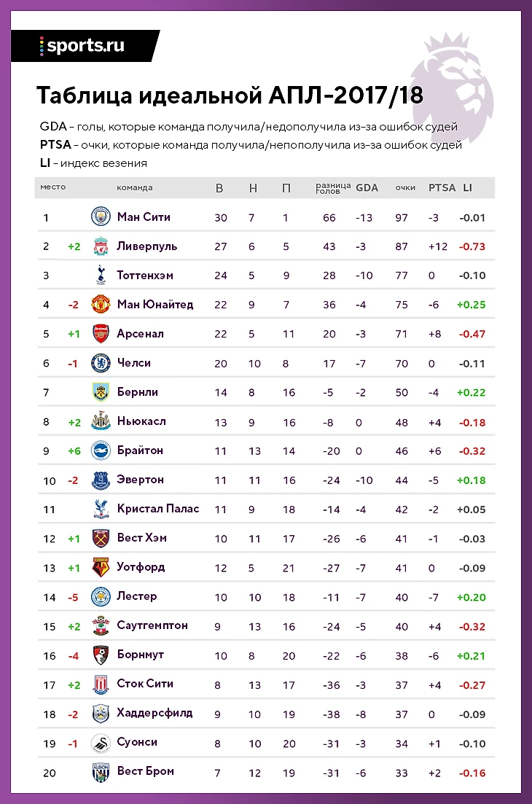Click the Arsenal cannon crest
Image resolution: width=532 pixels, height=804 pixels.
coord(101,334)
